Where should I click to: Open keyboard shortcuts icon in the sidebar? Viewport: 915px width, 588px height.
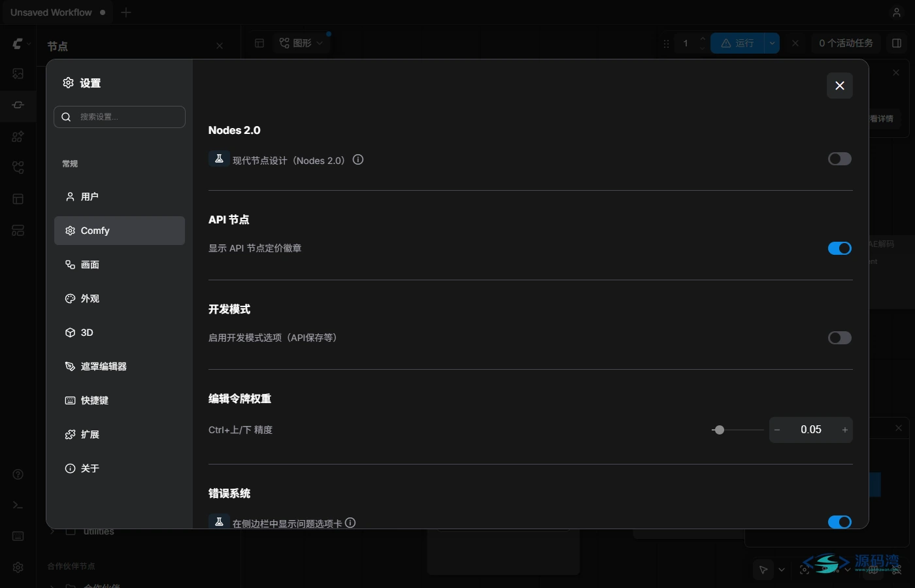(18, 536)
